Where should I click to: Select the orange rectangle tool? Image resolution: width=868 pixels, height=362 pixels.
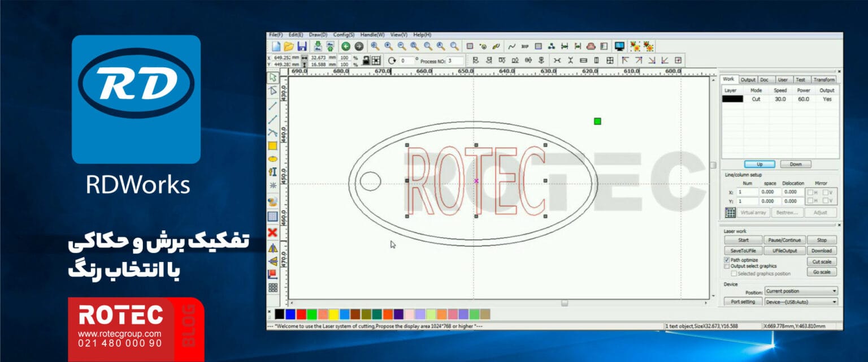[273, 145]
